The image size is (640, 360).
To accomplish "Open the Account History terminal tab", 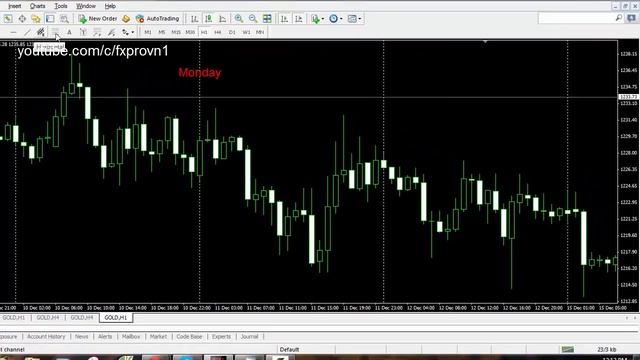I will (x=46, y=337).
